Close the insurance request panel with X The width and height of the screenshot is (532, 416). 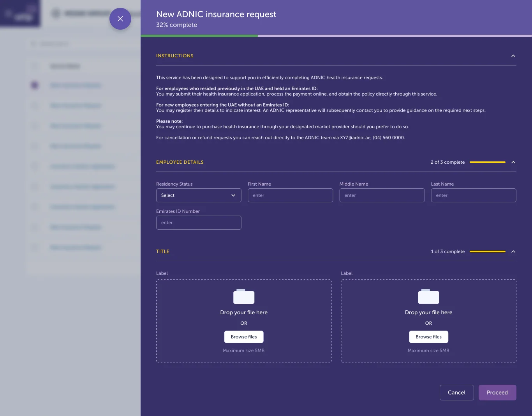(x=120, y=19)
